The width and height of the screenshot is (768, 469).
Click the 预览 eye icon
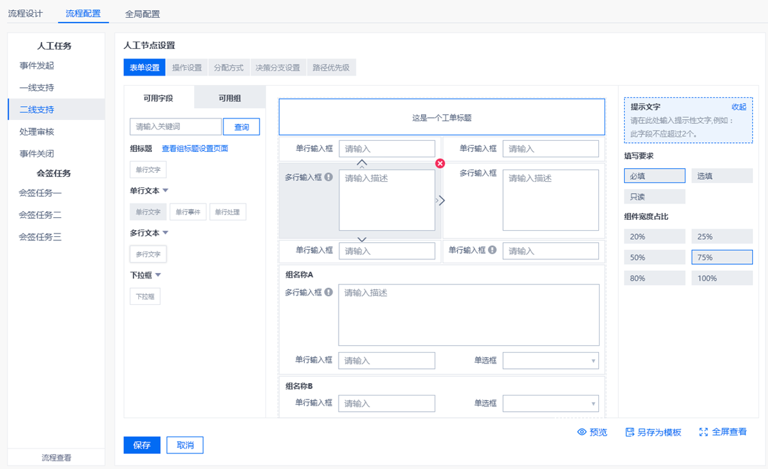[582, 432]
